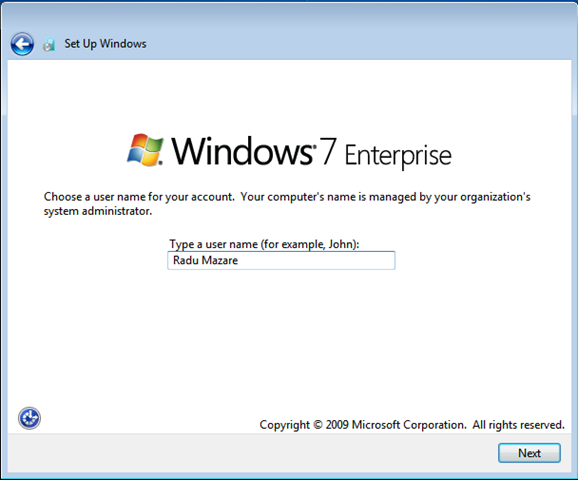
Task: Click the 'Set Up Windows' title text
Action: [105, 44]
